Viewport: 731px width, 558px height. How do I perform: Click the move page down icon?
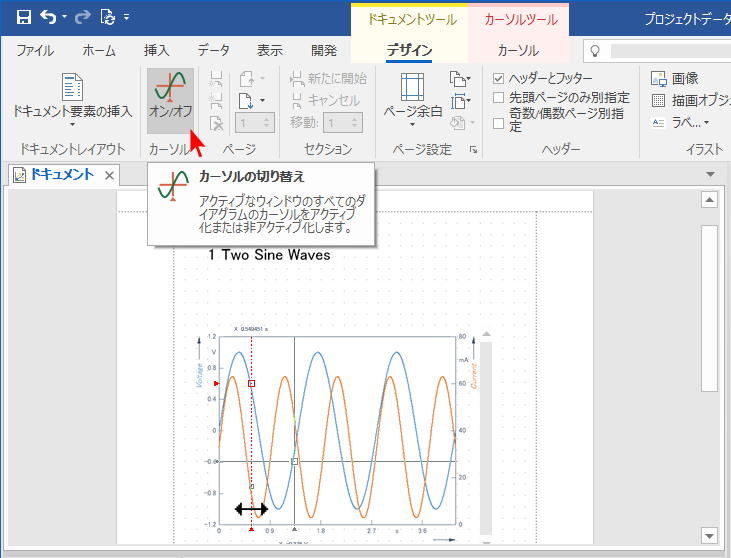[x=246, y=101]
